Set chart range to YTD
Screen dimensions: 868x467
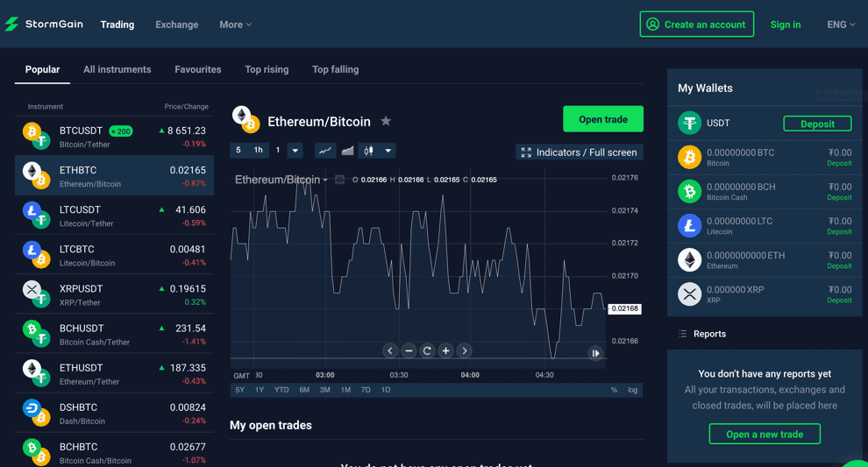point(281,390)
